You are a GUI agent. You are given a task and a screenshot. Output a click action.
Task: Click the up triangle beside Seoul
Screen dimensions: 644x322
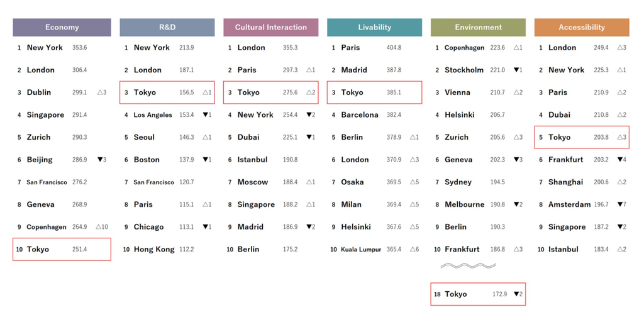[204, 137]
